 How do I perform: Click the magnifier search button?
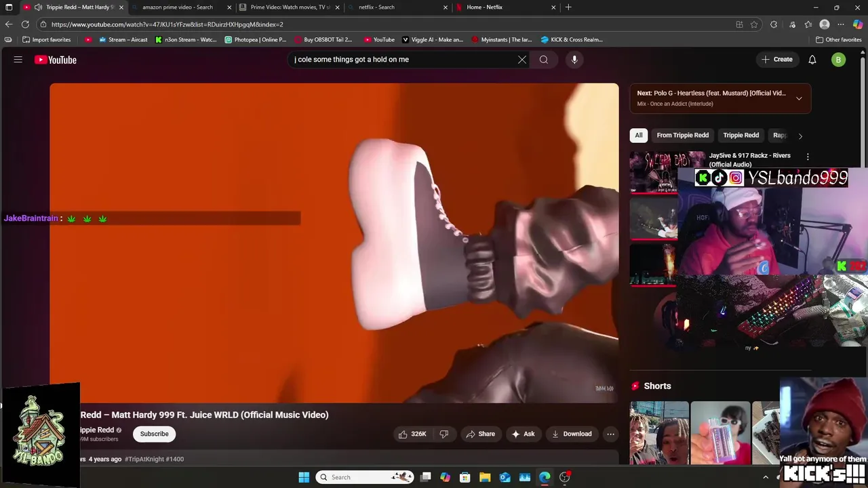point(544,60)
